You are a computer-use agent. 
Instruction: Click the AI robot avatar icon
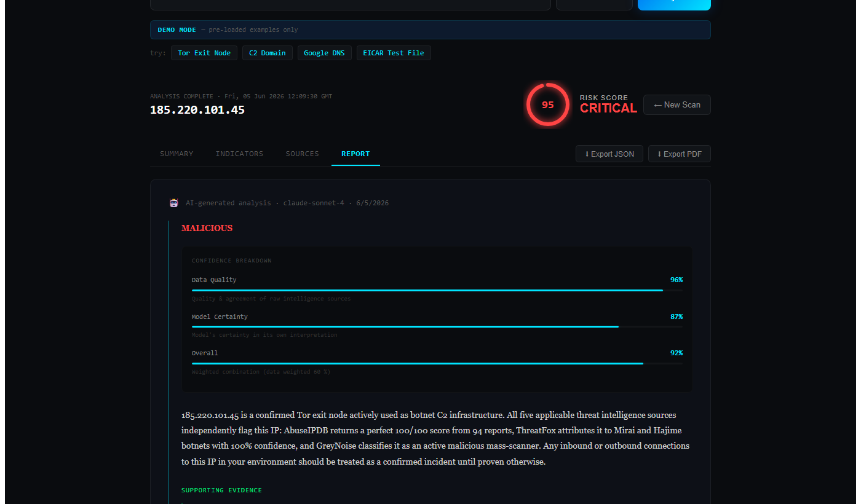pos(173,203)
